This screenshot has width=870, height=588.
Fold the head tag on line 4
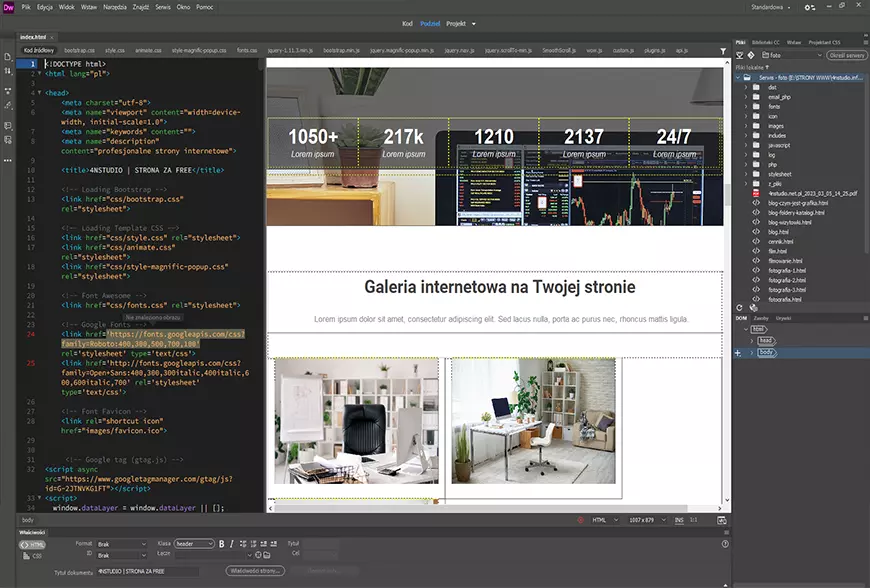click(x=39, y=93)
